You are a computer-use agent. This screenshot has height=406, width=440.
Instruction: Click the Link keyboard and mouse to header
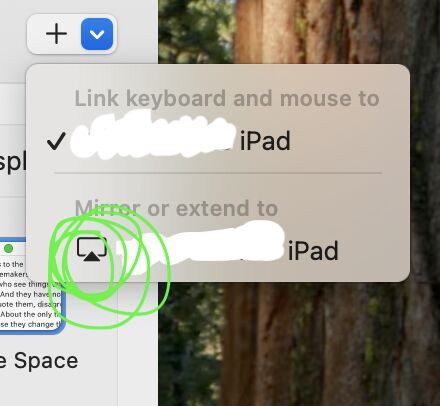pos(227,98)
